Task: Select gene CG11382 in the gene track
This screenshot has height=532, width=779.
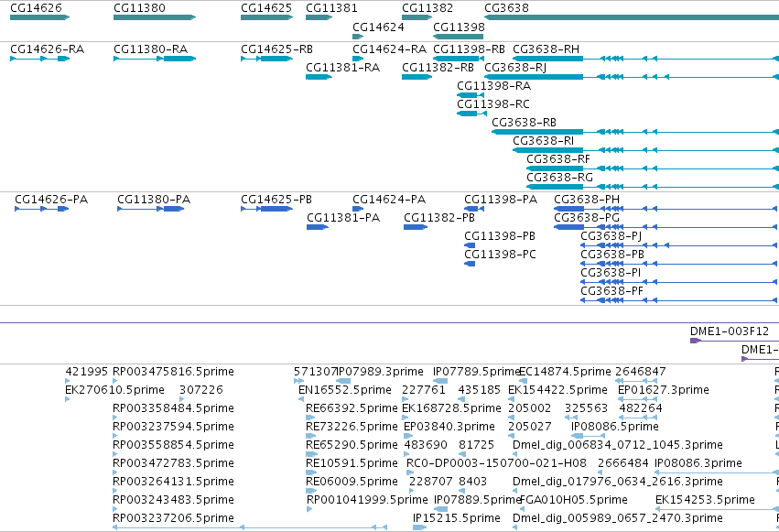Action: [x=417, y=17]
